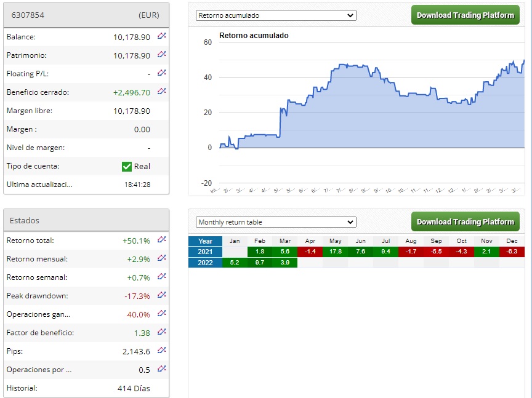Image resolution: width=532 pixels, height=398 pixels.
Task: Click Download Trading Platform above monthly table
Action: coord(465,222)
